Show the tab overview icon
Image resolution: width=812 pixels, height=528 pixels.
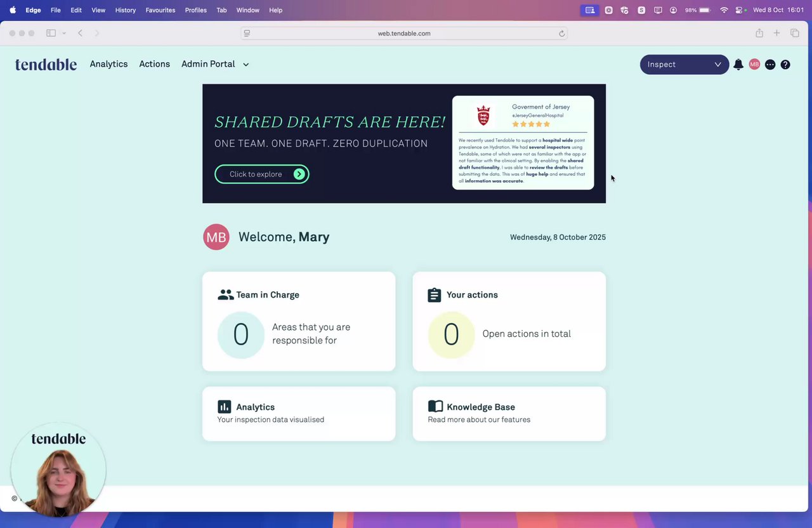(794, 33)
